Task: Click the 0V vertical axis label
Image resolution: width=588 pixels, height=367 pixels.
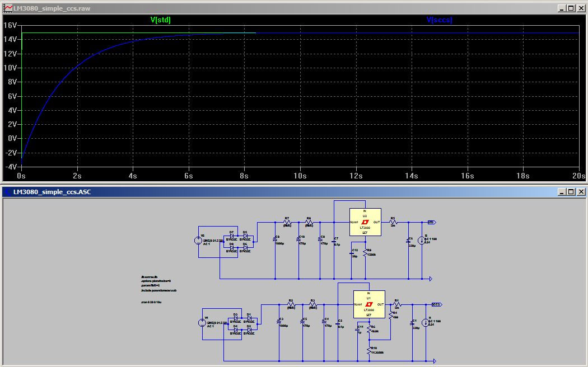Action: tap(12, 138)
